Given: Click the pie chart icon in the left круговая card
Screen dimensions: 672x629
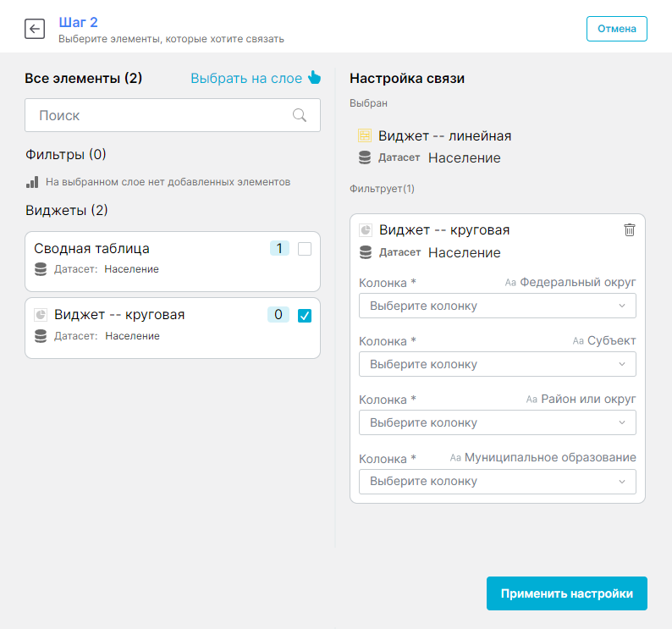Looking at the screenshot, I should coord(41,315).
